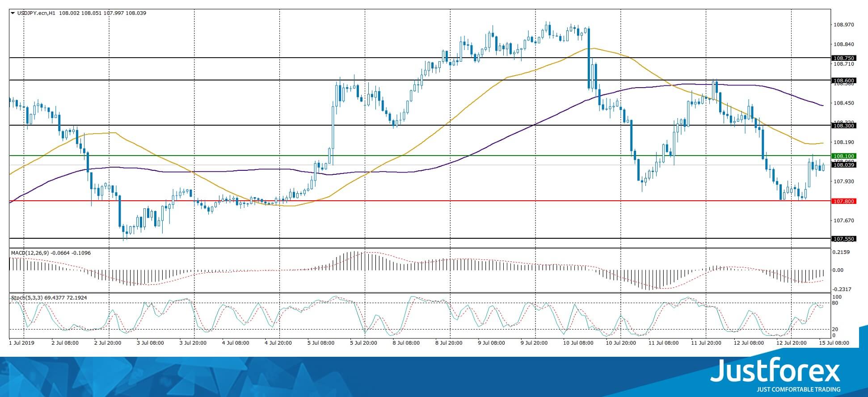Click the 8 Jul 20:00 time label
This screenshot has width=868, height=397.
(x=449, y=343)
